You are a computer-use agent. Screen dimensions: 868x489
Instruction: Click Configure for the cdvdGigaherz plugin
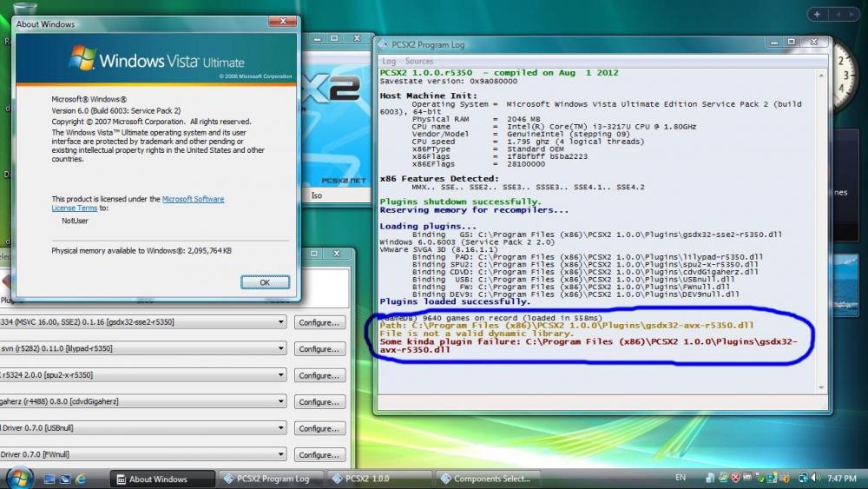tap(319, 402)
